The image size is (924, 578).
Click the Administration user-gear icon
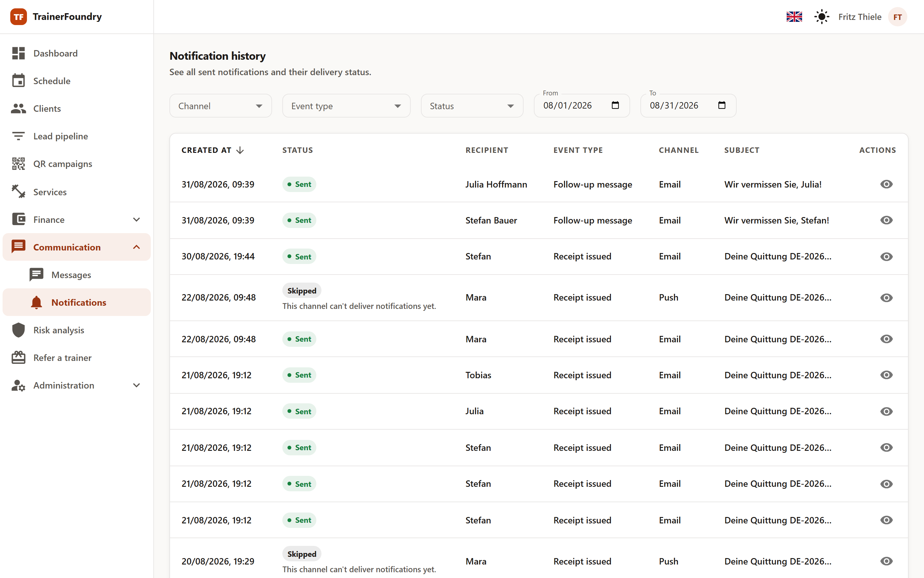18,385
